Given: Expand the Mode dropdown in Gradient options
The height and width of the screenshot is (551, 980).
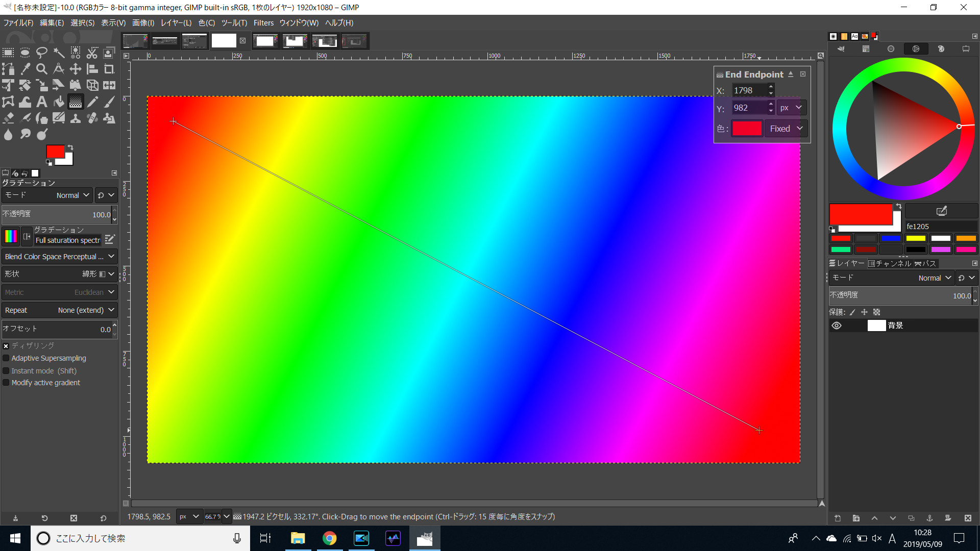Looking at the screenshot, I should pyautogui.click(x=70, y=195).
